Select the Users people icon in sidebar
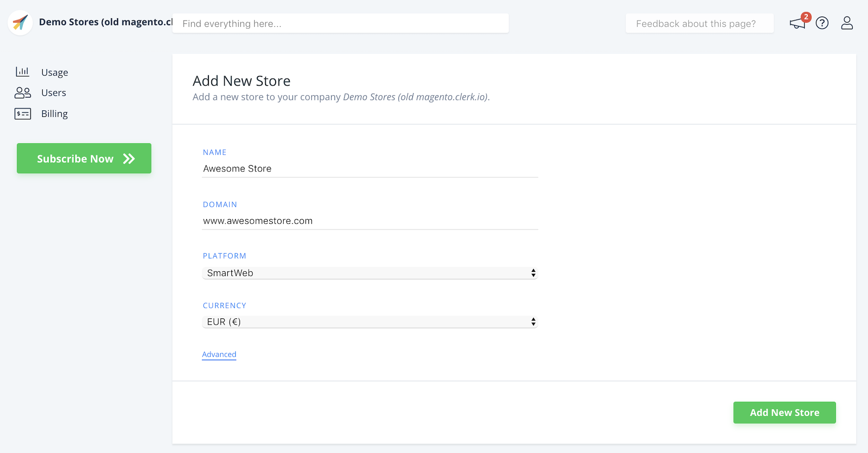This screenshot has width=868, height=453. pos(22,92)
